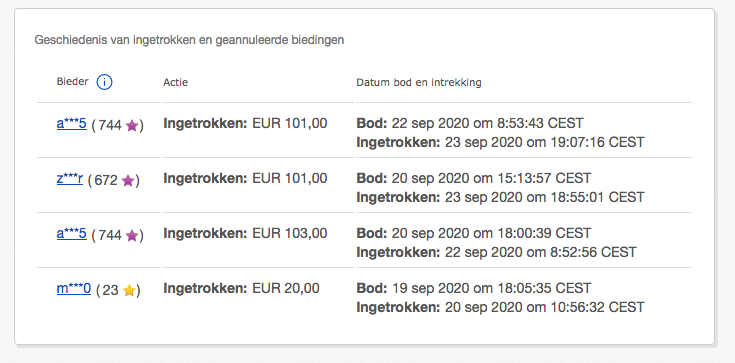Select the EUR 20,00 retracted amount
The width and height of the screenshot is (735, 363).
coord(286,288)
